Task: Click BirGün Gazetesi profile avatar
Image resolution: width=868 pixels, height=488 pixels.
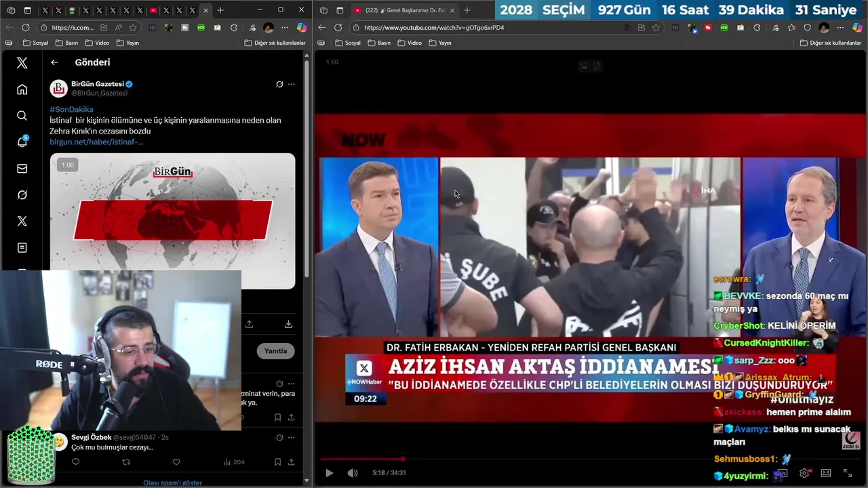Action: 59,88
